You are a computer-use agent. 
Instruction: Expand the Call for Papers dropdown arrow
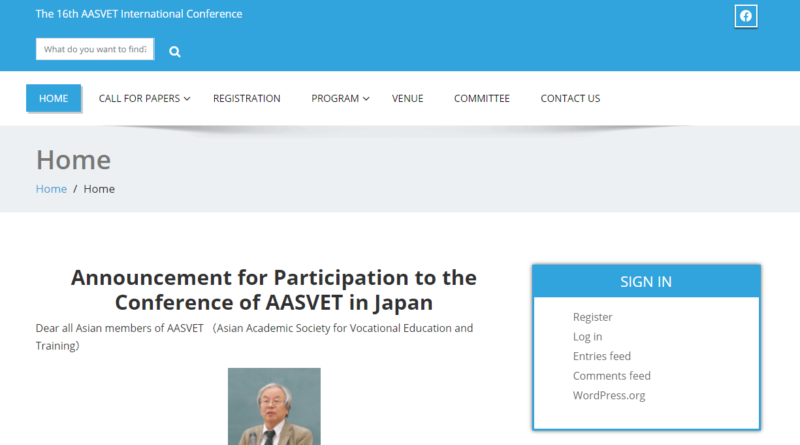(187, 99)
